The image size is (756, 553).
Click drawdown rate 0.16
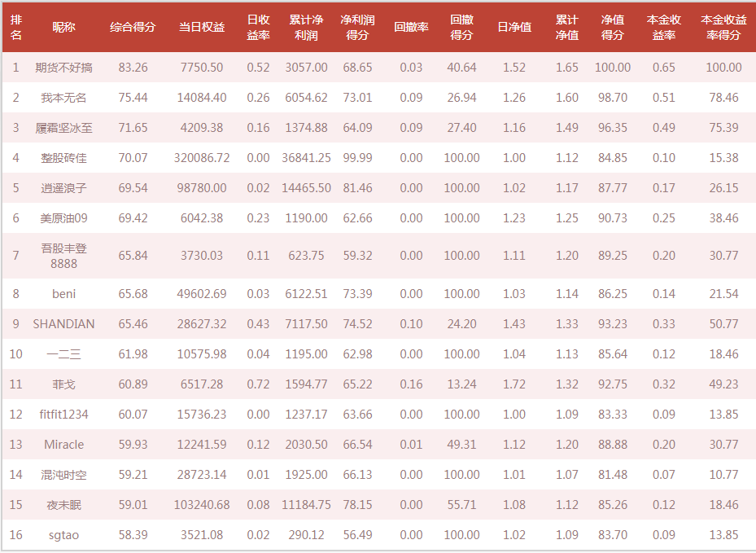tap(411, 384)
